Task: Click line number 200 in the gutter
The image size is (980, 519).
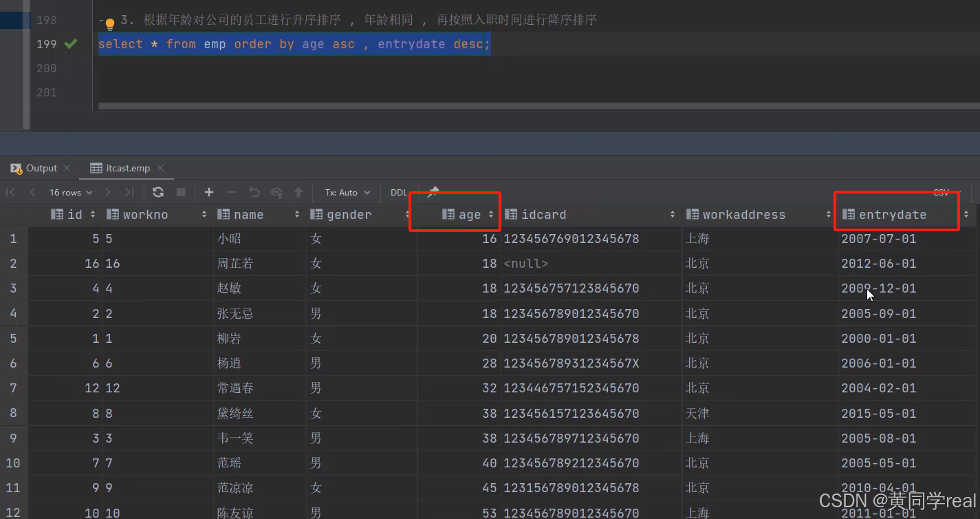Action: (x=47, y=68)
